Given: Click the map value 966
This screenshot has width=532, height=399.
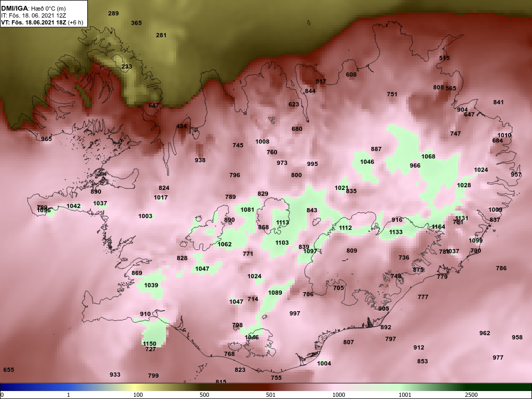Looking at the screenshot, I should [x=415, y=165].
